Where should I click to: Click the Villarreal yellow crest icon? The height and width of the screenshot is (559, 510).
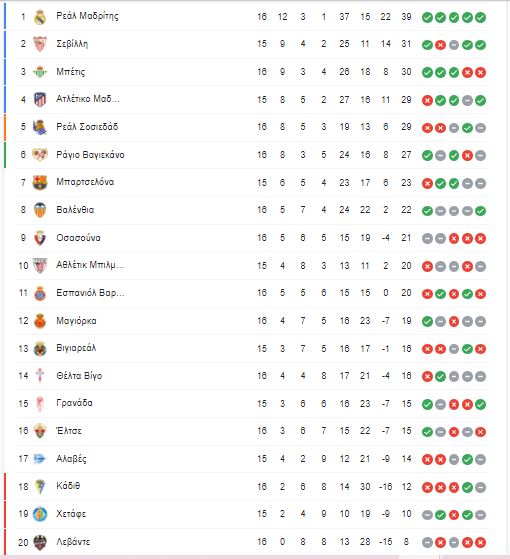tap(40, 349)
